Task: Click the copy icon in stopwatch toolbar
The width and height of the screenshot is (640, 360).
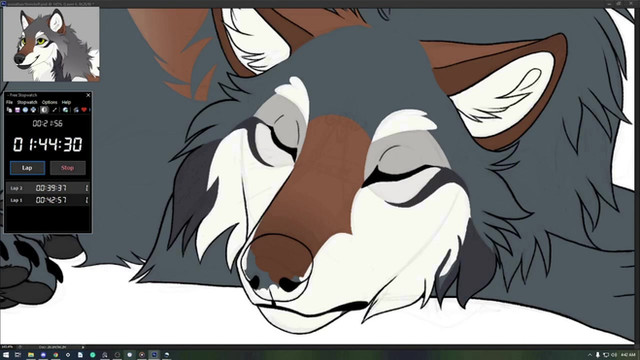Action: pyautogui.click(x=9, y=110)
